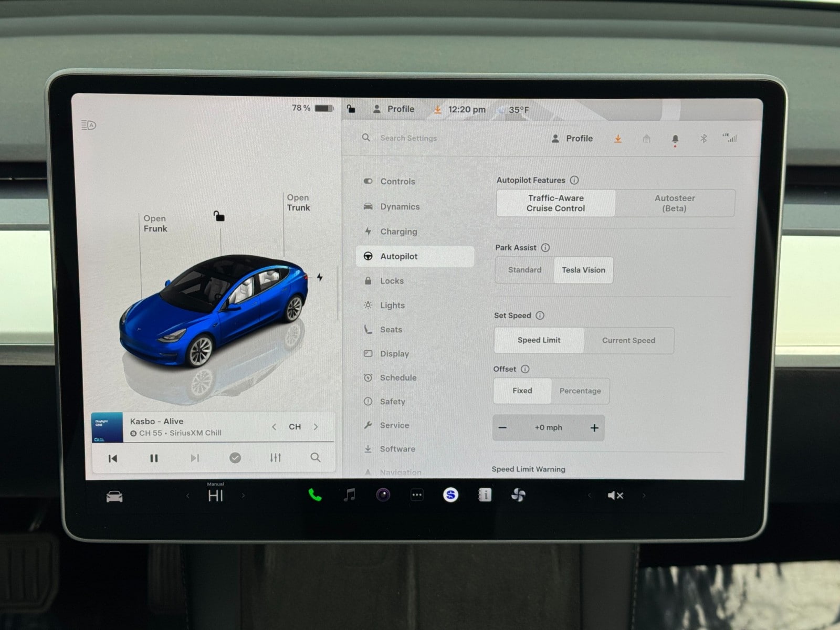Tap the climate fan icon
The height and width of the screenshot is (630, 840).
point(518,495)
